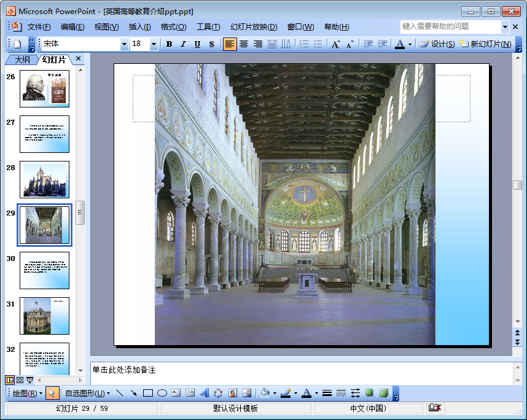The image size is (527, 420).
Task: Click the Line Color brush button
Action: (286, 393)
